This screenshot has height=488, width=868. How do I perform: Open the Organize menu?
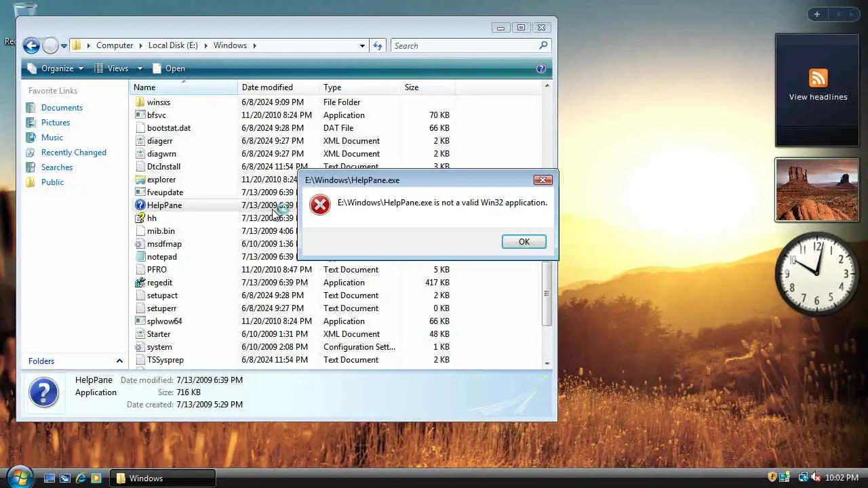(56, 68)
